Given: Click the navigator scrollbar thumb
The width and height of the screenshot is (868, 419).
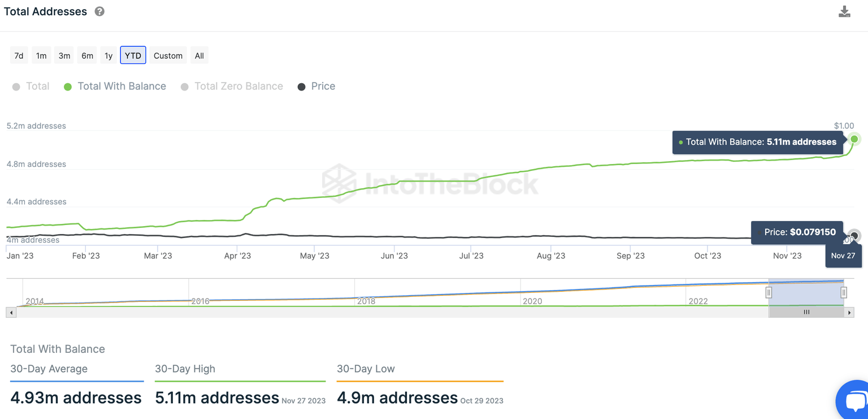Looking at the screenshot, I should coord(806,312).
